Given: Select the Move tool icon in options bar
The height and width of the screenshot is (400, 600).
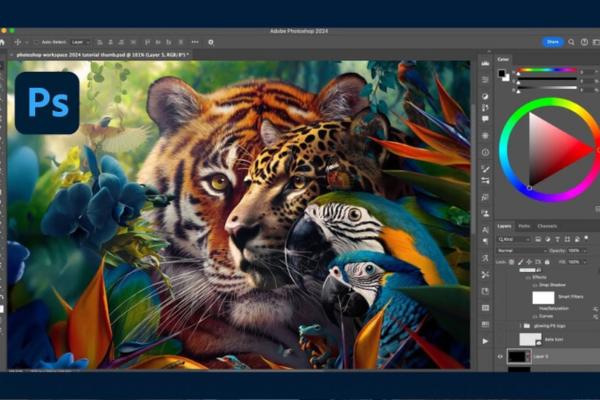Looking at the screenshot, I should 18,42.
